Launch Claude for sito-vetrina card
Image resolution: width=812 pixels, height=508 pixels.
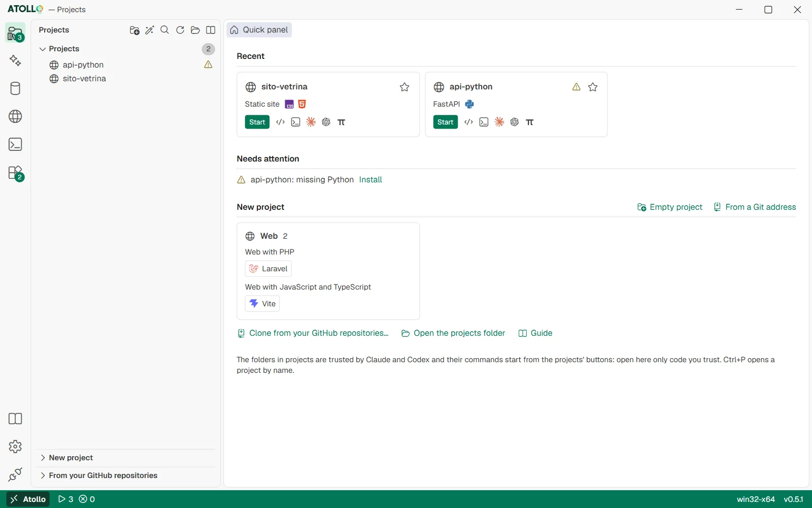tap(311, 122)
